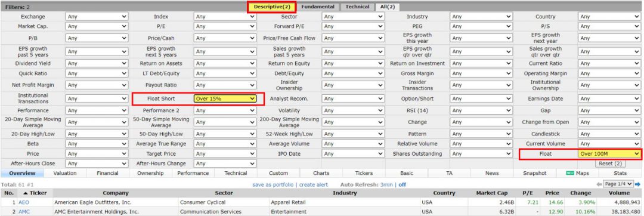Open the After-Hours Change dropdown
This screenshot has width=644, height=216.
[x=225, y=163]
